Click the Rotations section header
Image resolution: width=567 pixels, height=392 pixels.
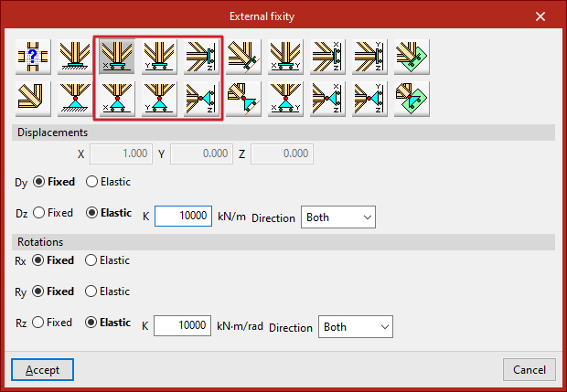pyautogui.click(x=283, y=242)
